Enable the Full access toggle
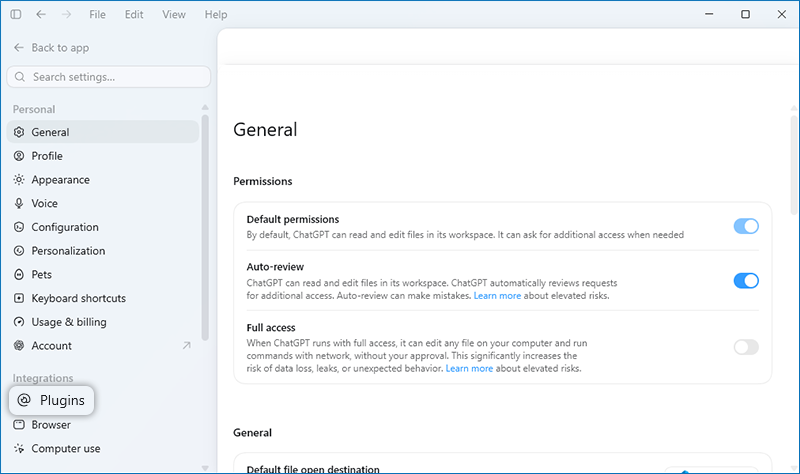The height and width of the screenshot is (474, 800). 746,347
